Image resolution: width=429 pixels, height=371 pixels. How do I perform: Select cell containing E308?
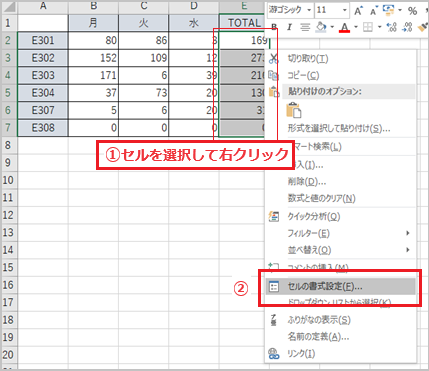[43, 128]
